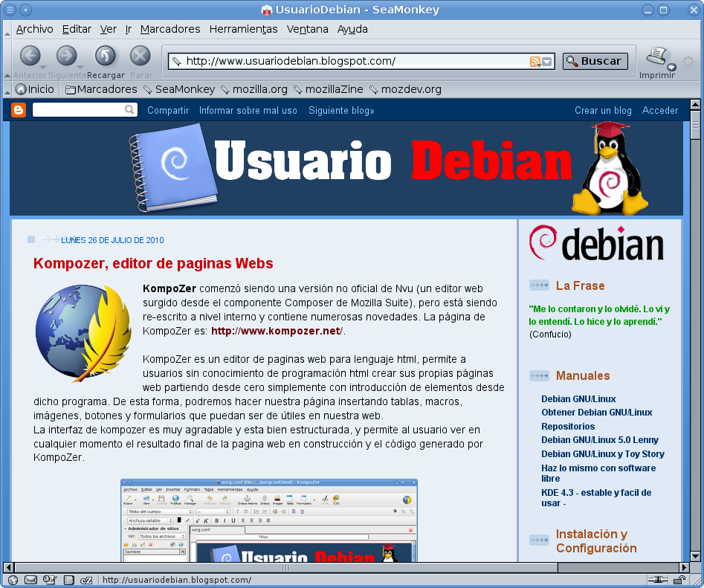Viewport: 704px width, 588px height.
Task: Open Debian GNU/Linux y Toy Story link
Action: coord(603,453)
